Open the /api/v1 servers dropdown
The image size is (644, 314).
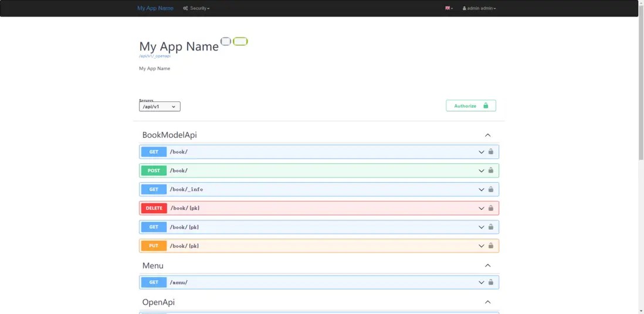[160, 106]
